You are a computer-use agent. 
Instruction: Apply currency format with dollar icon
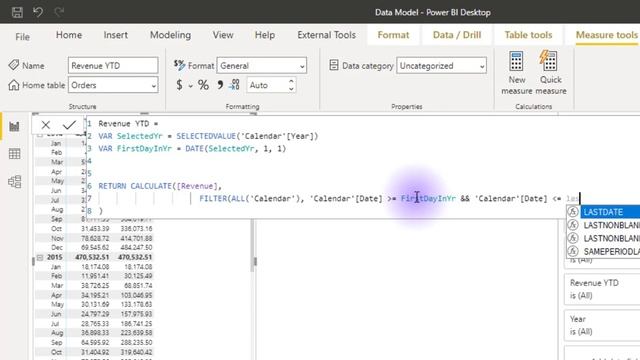click(x=179, y=85)
